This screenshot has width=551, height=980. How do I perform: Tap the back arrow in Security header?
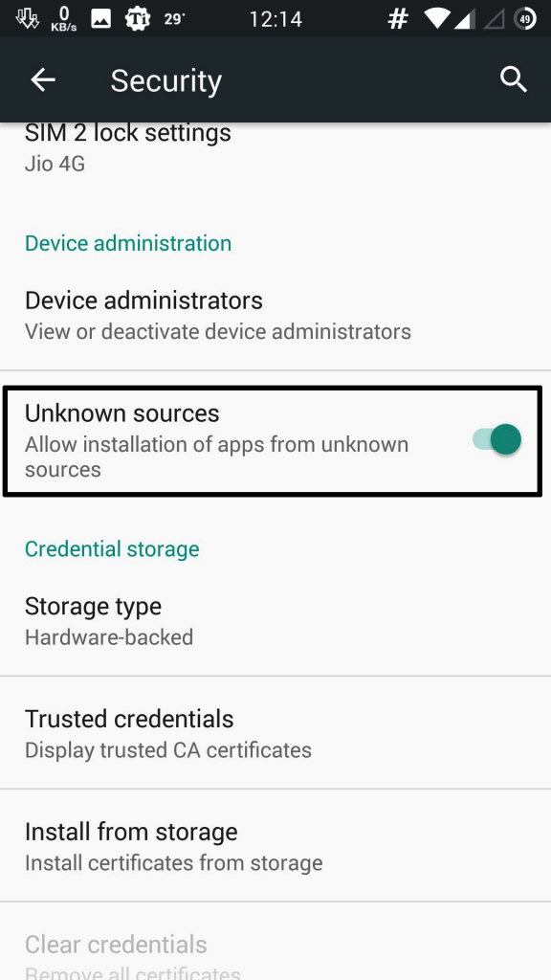tap(43, 80)
